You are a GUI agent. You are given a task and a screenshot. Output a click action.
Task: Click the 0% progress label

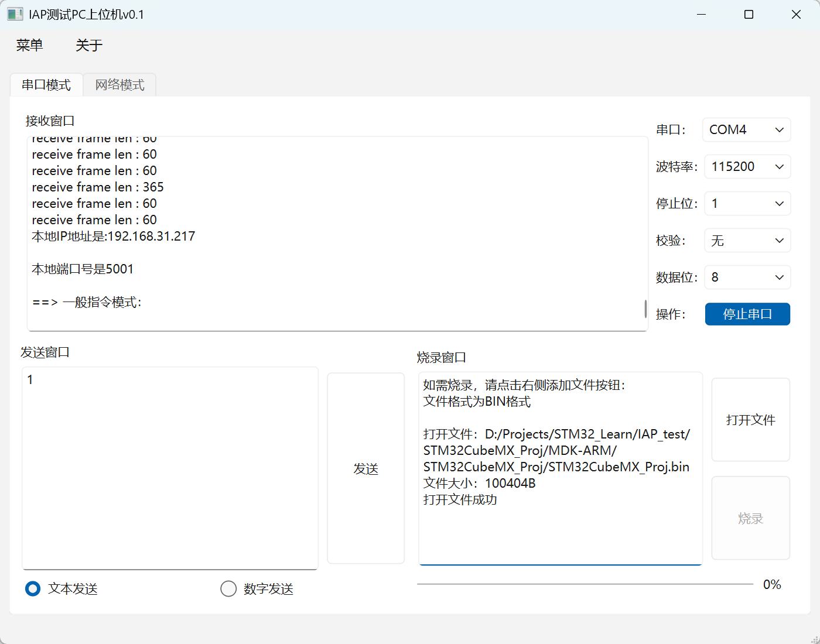click(x=772, y=584)
